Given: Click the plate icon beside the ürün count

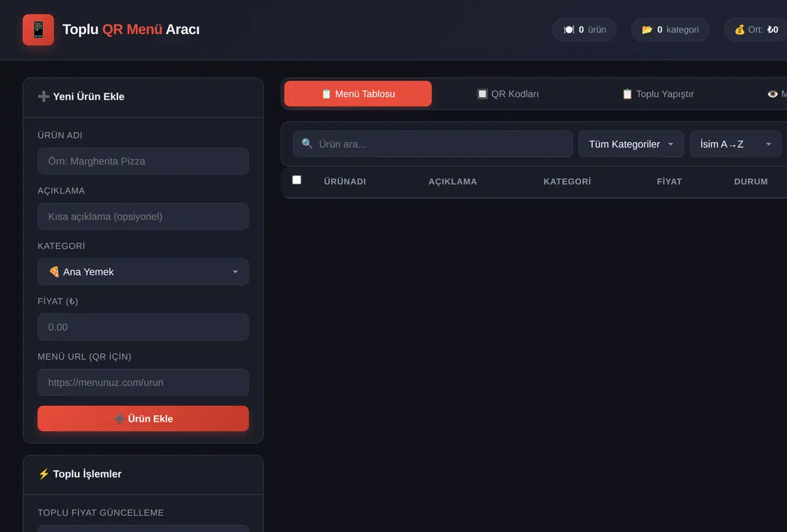Looking at the screenshot, I should pos(569,30).
